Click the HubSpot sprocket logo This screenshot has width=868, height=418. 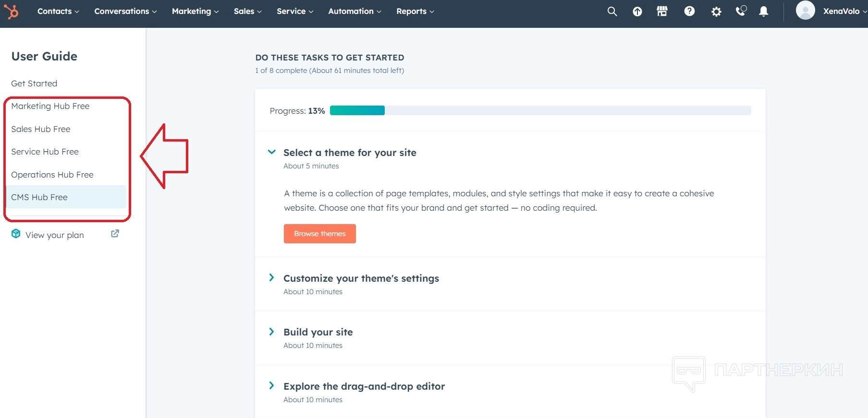coord(11,11)
